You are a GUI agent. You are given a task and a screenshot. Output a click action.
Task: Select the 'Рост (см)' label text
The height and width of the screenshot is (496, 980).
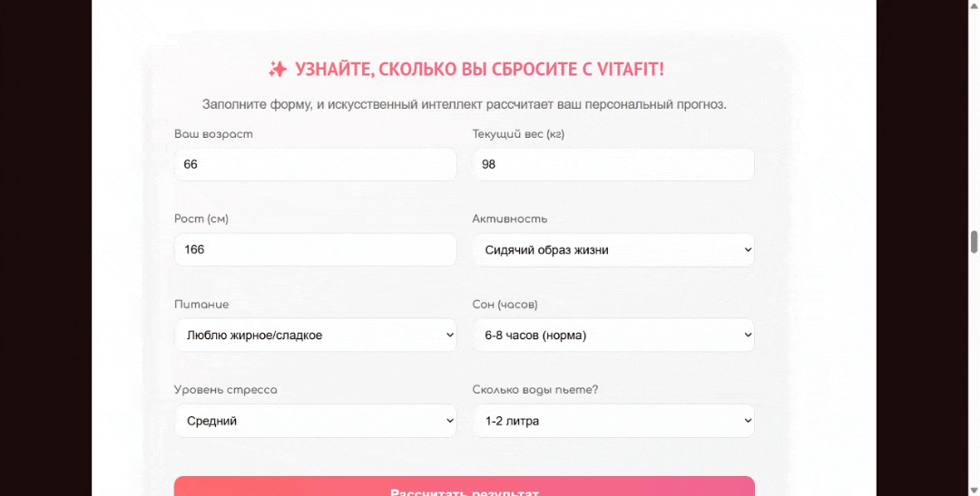(x=201, y=219)
